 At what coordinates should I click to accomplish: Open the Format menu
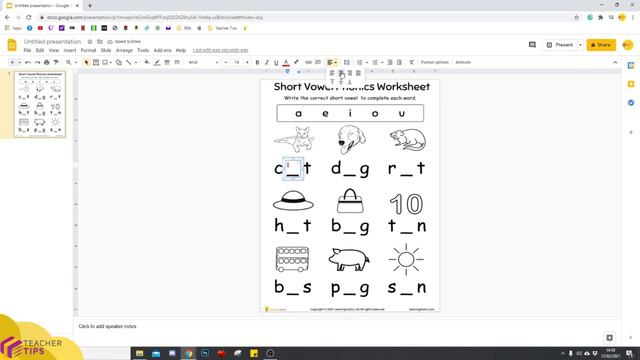(x=88, y=50)
